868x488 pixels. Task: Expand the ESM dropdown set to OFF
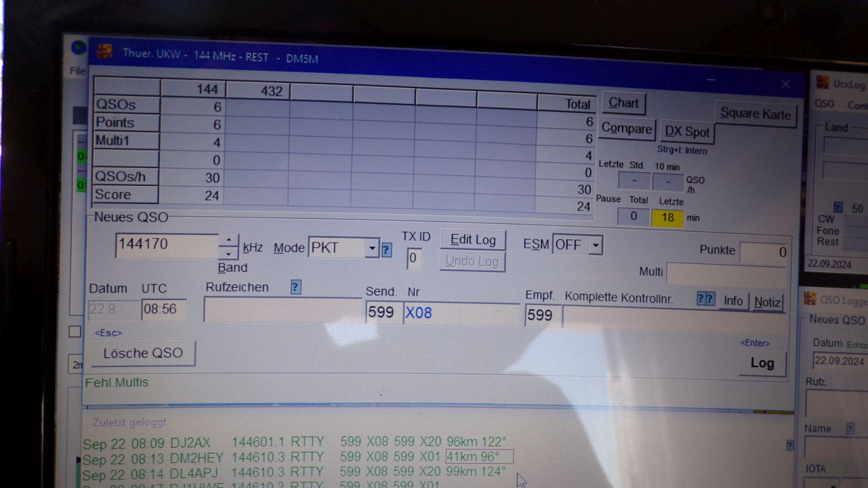[x=595, y=245]
